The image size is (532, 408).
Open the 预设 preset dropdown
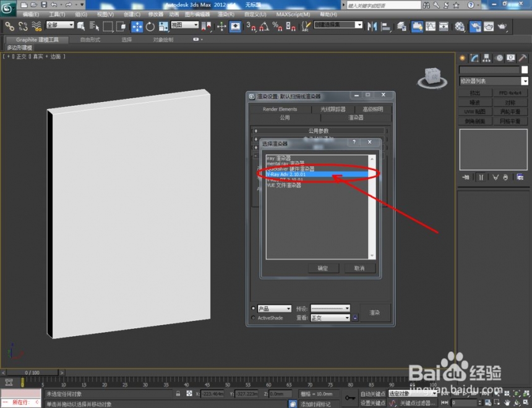point(330,308)
